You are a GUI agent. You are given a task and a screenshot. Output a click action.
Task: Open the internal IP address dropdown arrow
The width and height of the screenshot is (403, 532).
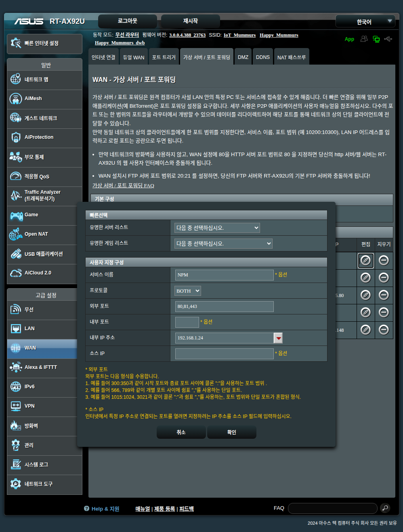pos(278,338)
